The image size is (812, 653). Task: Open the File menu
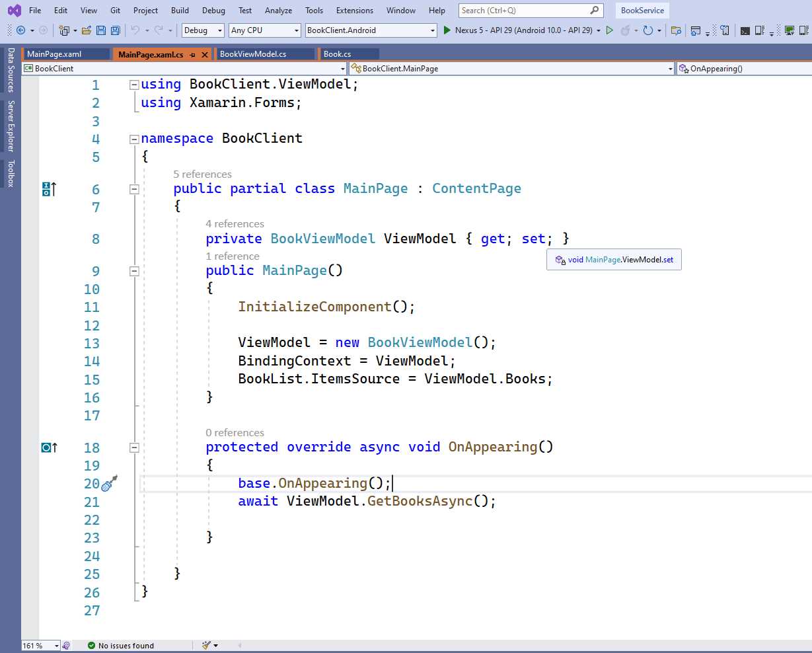pos(35,11)
